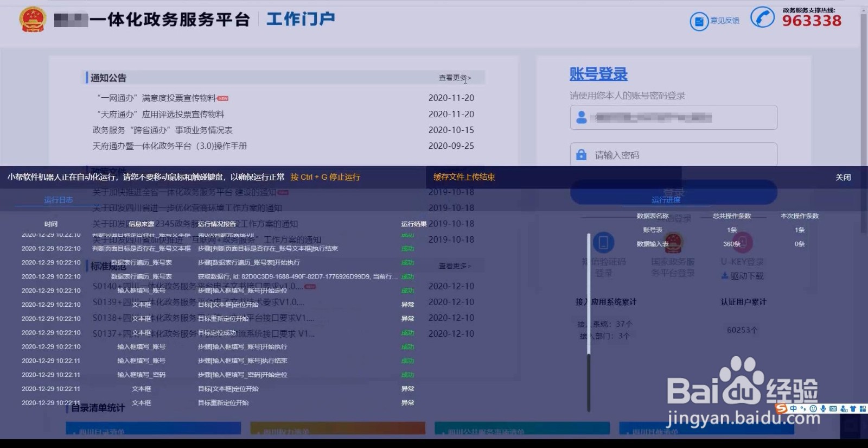Click the shirt skin icon in the IME bar

(x=853, y=409)
